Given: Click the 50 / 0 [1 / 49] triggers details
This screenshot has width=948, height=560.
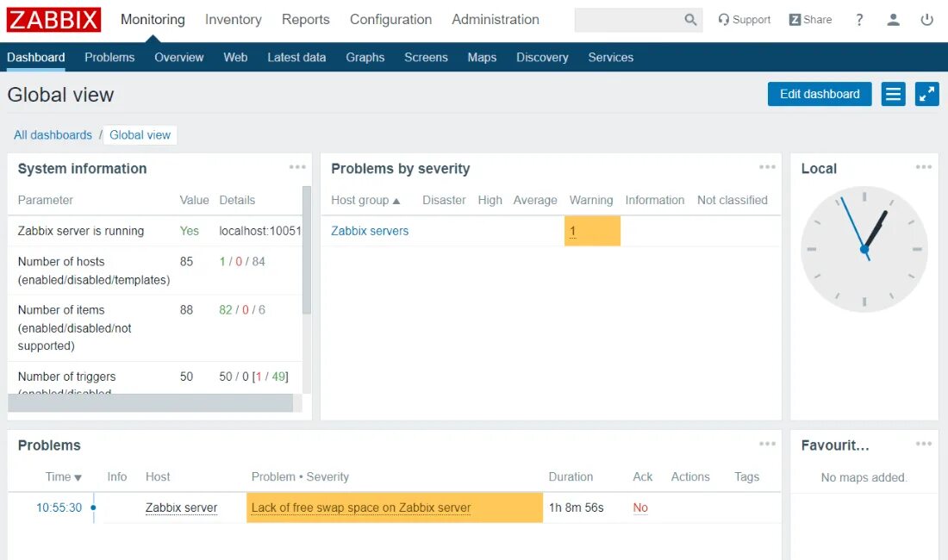Looking at the screenshot, I should pyautogui.click(x=254, y=376).
